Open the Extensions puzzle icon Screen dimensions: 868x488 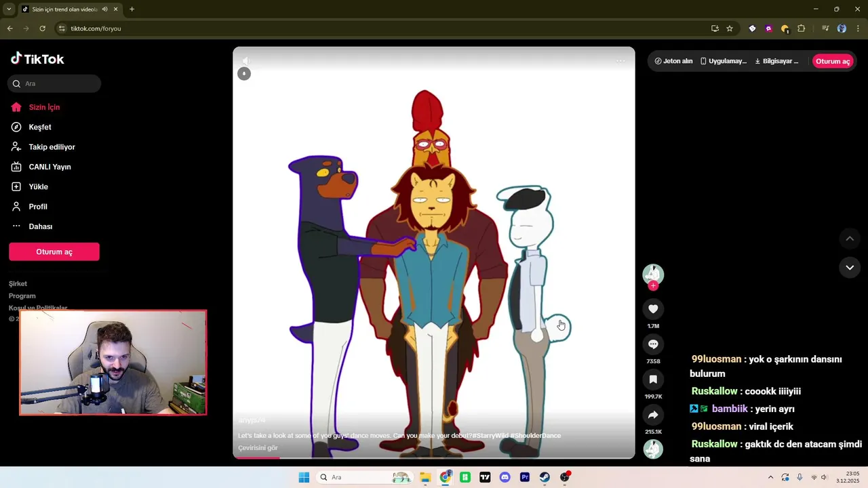pyautogui.click(x=801, y=28)
